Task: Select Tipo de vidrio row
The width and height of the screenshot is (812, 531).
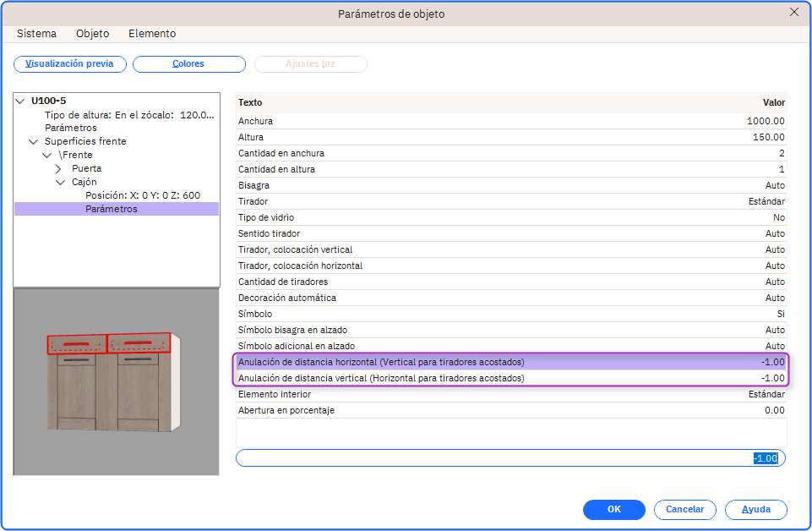Action: [511, 217]
